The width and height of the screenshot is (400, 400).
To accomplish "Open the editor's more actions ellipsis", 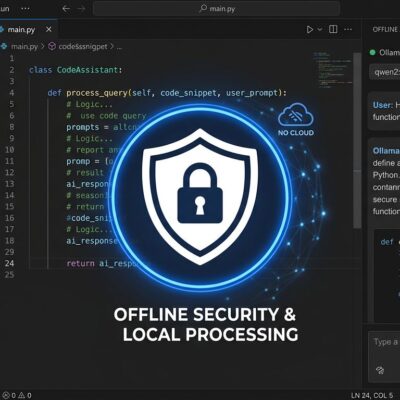I will pos(348,29).
